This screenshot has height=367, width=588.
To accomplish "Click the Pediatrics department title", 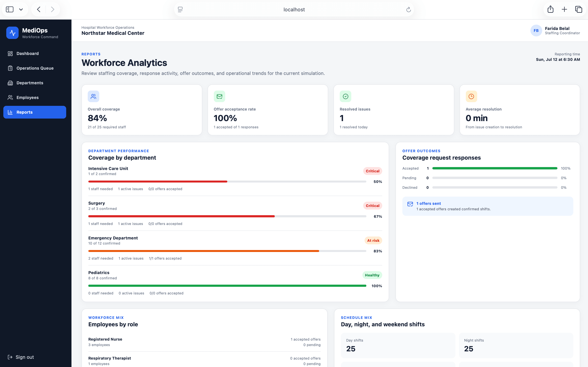I will pos(99,273).
